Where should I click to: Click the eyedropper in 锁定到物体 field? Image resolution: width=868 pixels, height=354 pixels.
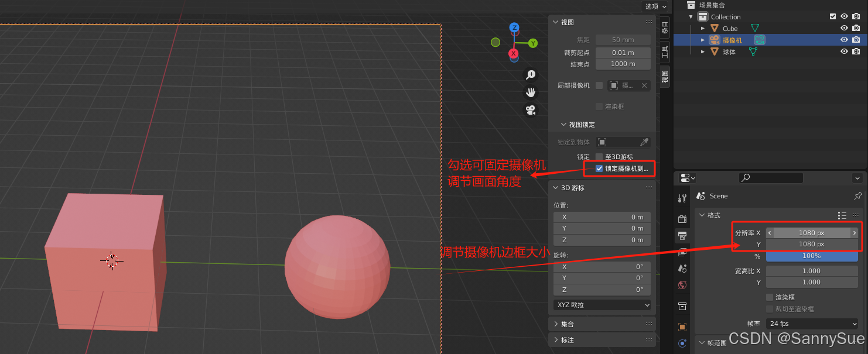click(x=644, y=142)
